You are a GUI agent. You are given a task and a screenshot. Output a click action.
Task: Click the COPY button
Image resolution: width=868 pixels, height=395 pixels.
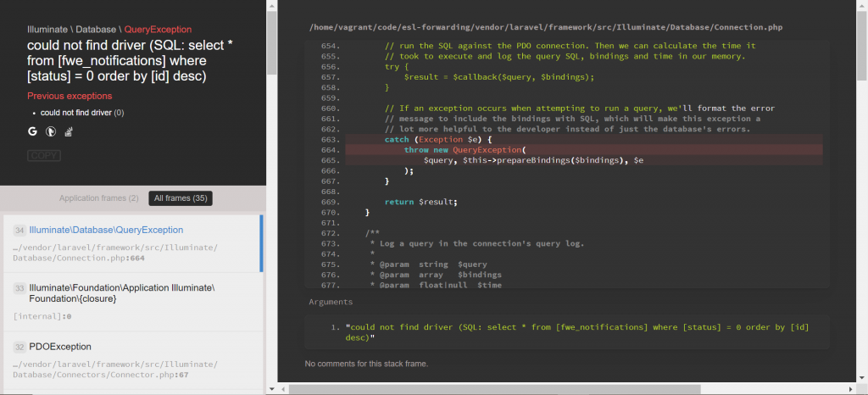click(x=43, y=156)
